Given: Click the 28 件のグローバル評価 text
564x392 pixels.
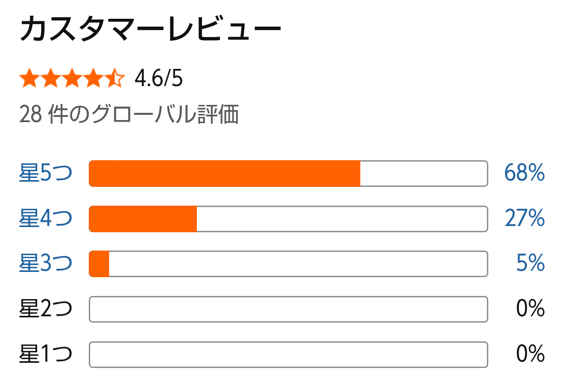Looking at the screenshot, I should pos(129,114).
